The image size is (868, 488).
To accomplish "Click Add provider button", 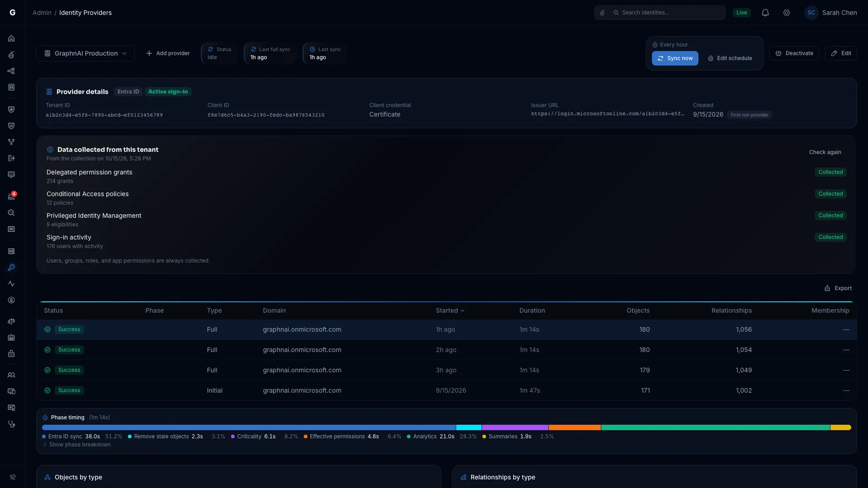I will [x=168, y=53].
